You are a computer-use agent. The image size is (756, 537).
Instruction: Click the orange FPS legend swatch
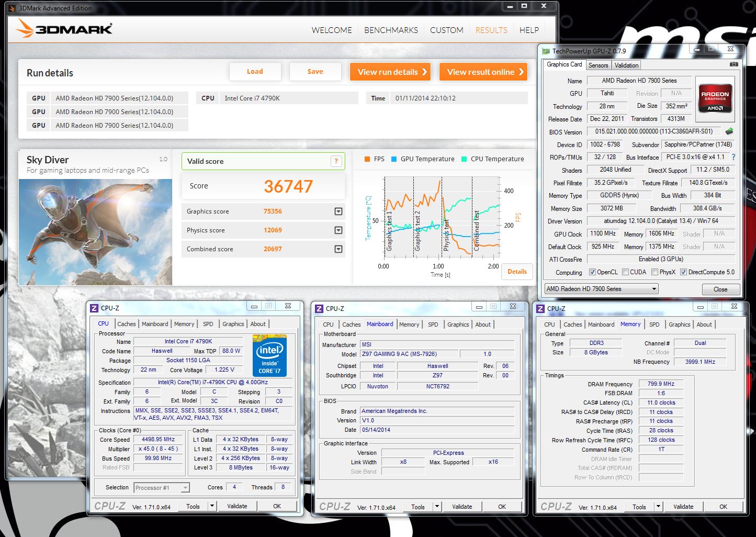[367, 159]
